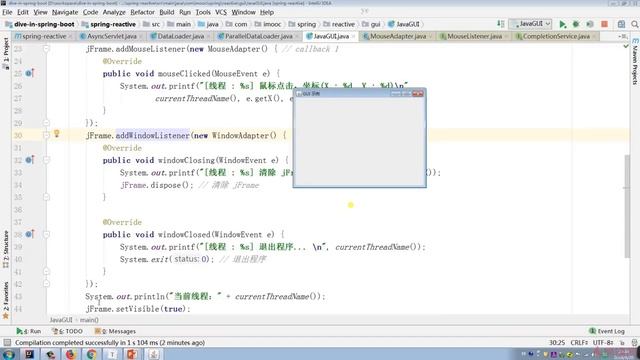Fold the code block at line 23

46,49
